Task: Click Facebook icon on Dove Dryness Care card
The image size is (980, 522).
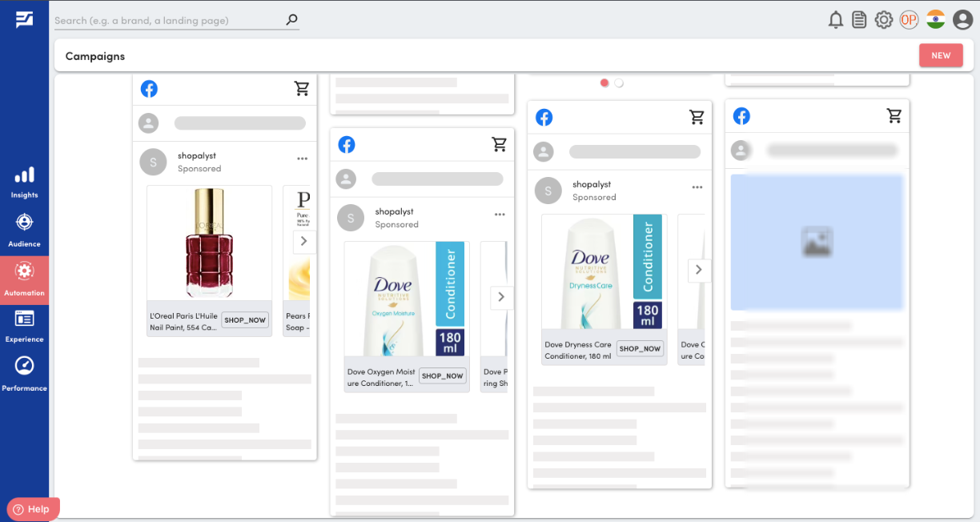Action: click(x=544, y=118)
